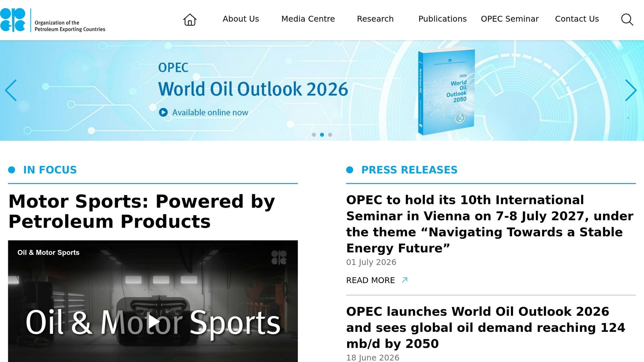This screenshot has height=362, width=644.
Task: Click the Oil & Motor Sports video title overlay
Action: click(48, 253)
